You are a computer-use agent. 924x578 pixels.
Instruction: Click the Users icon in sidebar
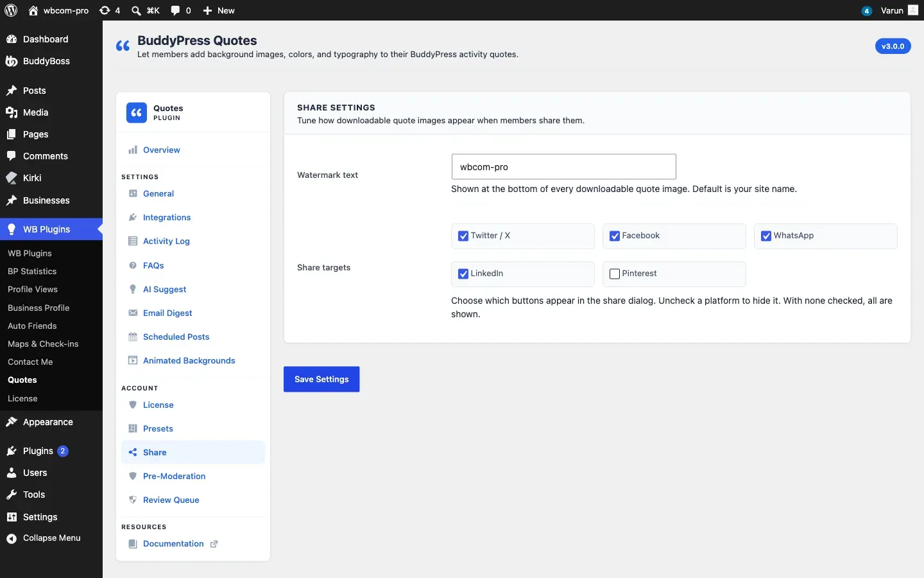(x=12, y=473)
